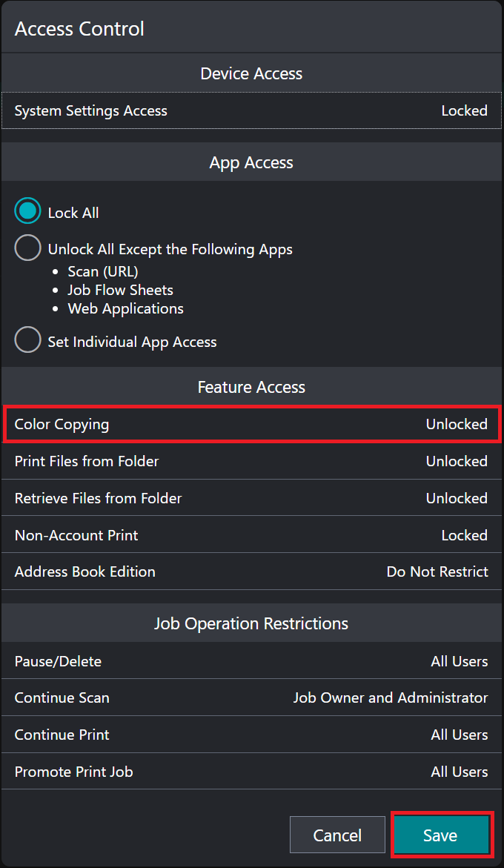Change the Continue Scan restriction
Screen dimensions: 504x868
[251, 698]
